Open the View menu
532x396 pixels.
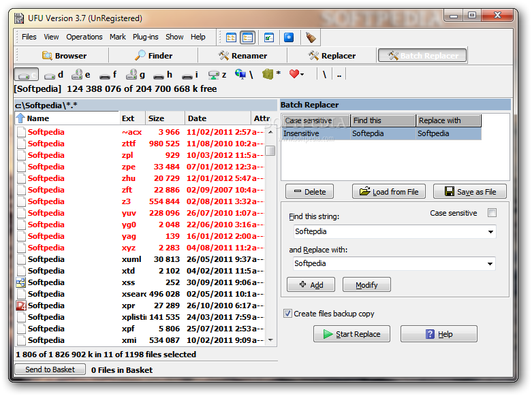click(51, 37)
